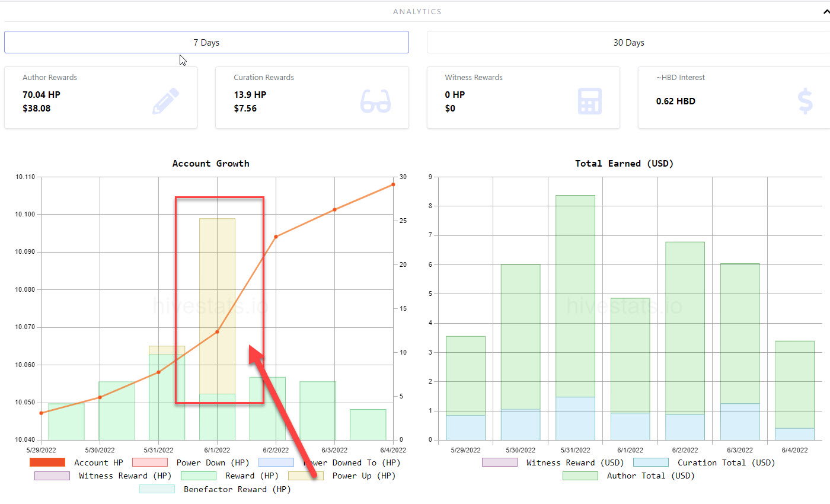Click the Author Rewards card
Screen dimensions: 830x504
point(101,97)
